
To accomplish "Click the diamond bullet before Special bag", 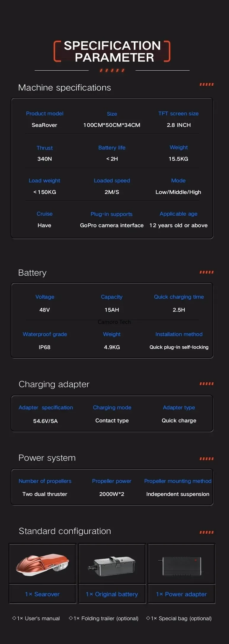I will (148, 618).
